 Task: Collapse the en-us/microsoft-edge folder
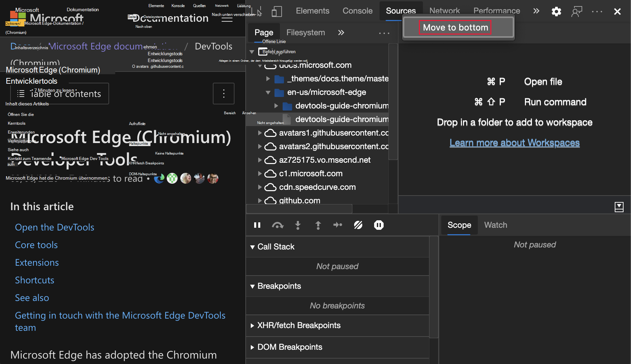click(x=268, y=92)
